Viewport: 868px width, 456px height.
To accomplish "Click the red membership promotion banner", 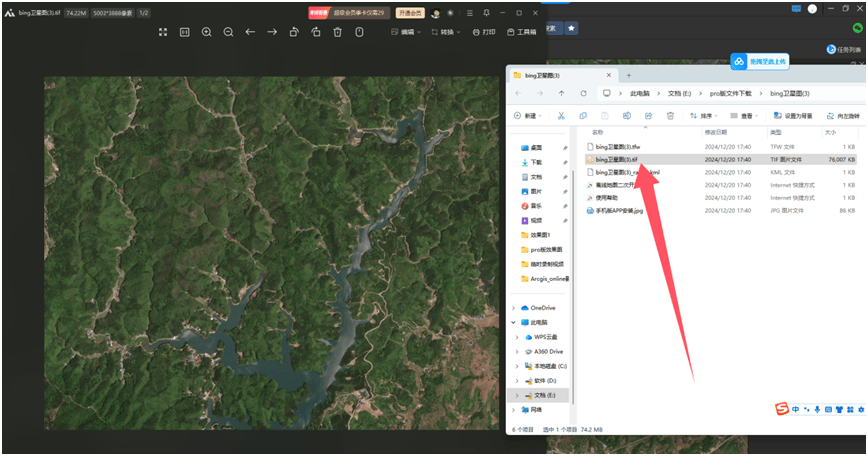I will [349, 13].
